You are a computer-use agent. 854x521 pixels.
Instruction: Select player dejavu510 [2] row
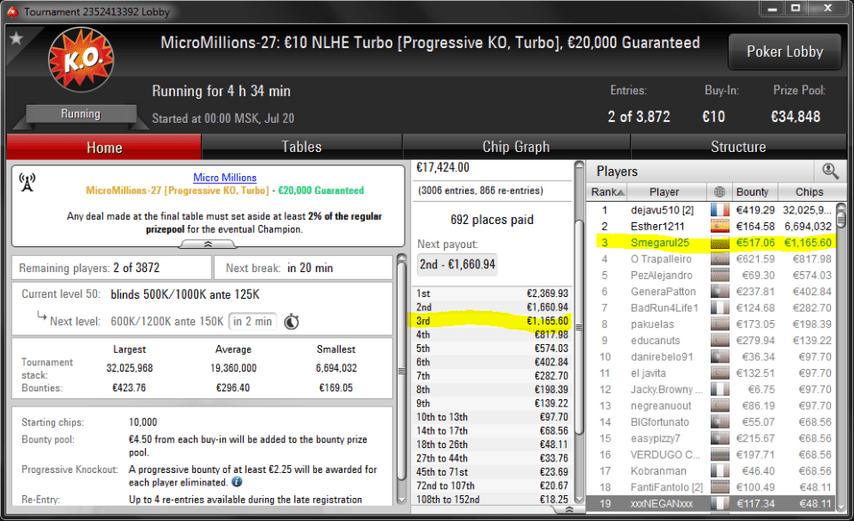point(711,210)
